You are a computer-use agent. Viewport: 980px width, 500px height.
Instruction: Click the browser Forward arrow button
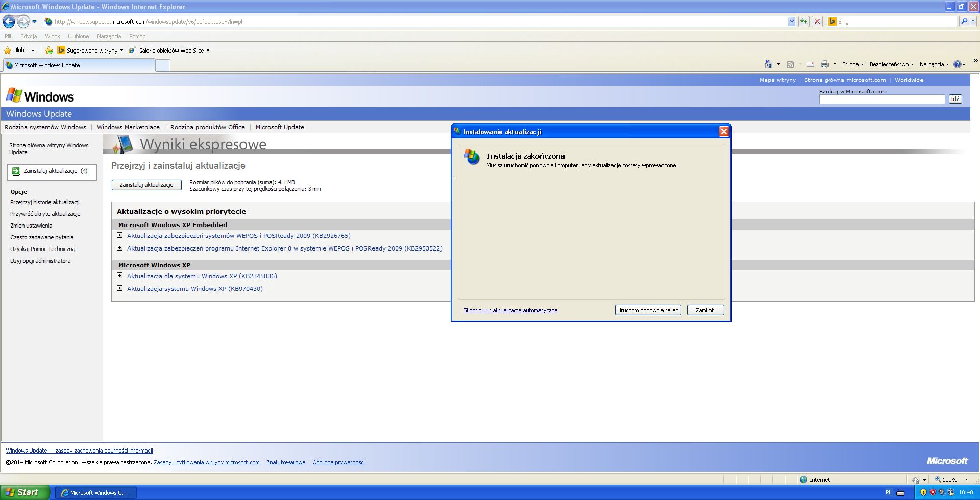click(x=23, y=21)
